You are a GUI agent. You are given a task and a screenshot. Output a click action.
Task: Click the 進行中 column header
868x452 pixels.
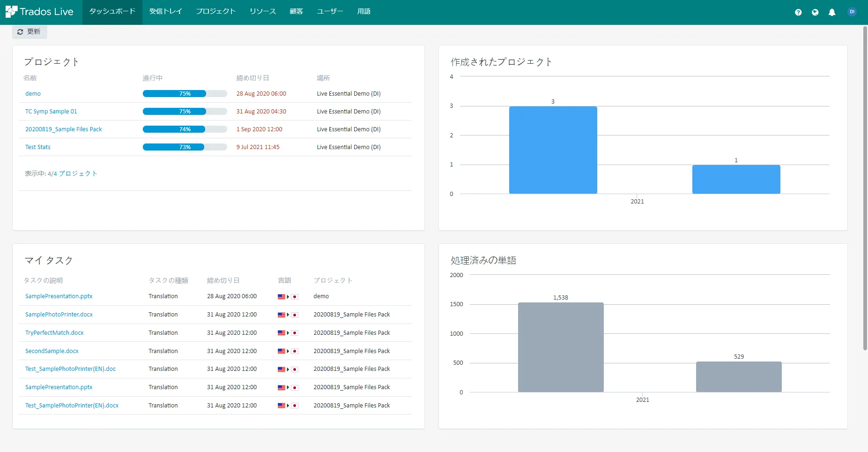[x=153, y=78]
